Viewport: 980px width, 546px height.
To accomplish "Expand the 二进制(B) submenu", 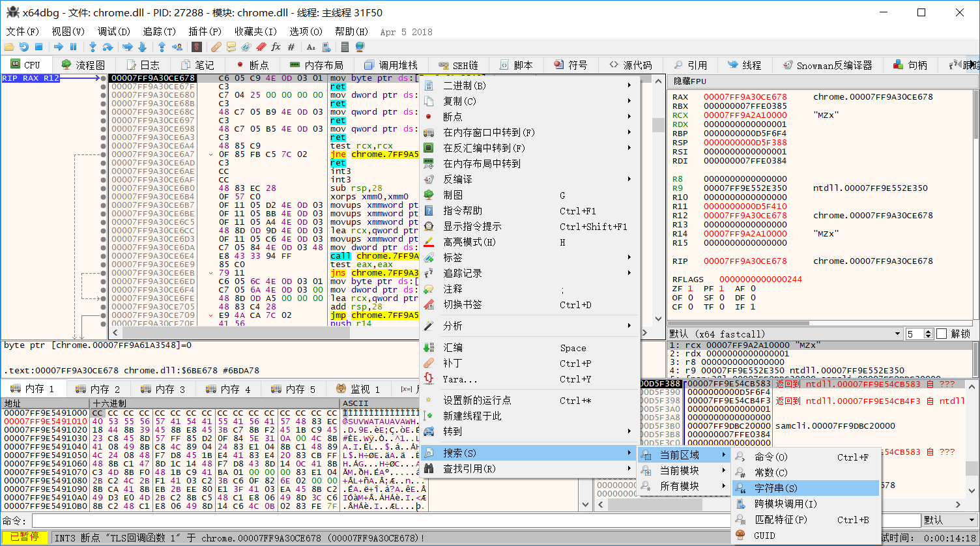I will click(x=528, y=85).
